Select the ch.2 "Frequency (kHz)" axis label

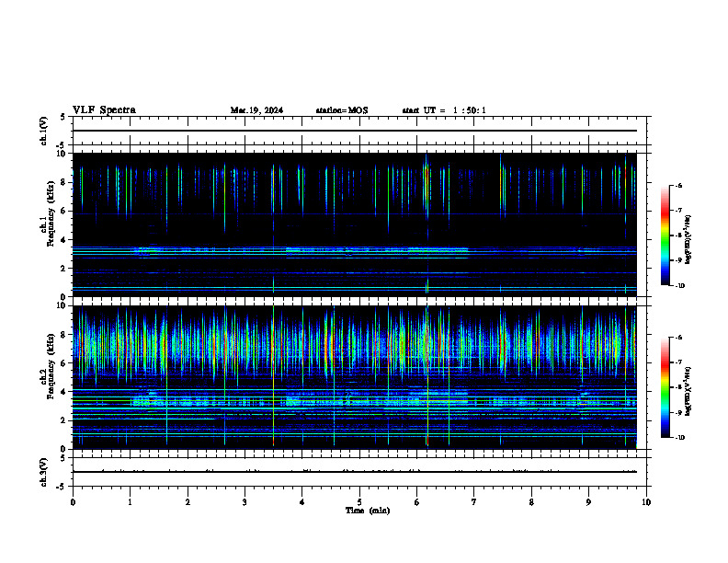(x=51, y=366)
